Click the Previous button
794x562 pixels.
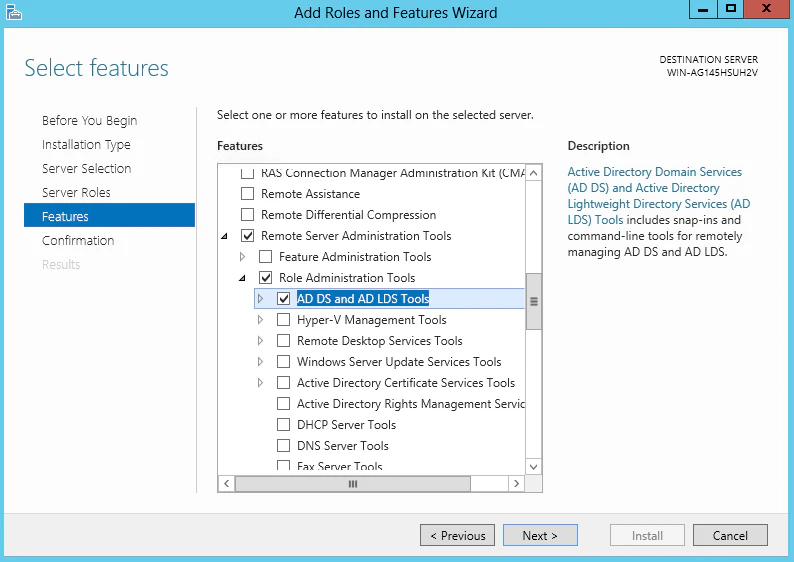click(457, 535)
